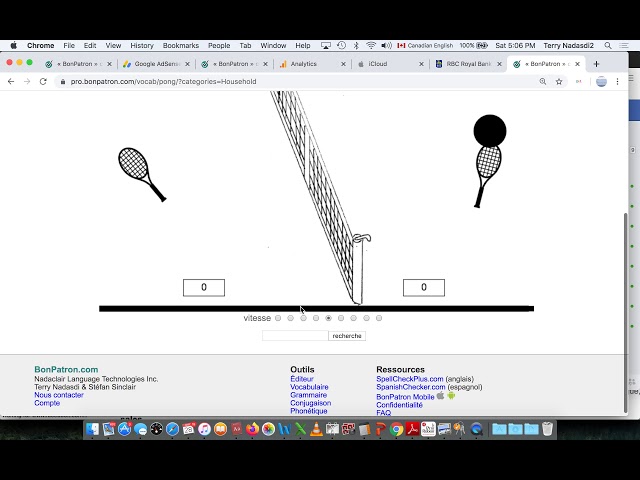The image size is (640, 480).
Task: Open the Conjugaison link
Action: [x=311, y=403]
